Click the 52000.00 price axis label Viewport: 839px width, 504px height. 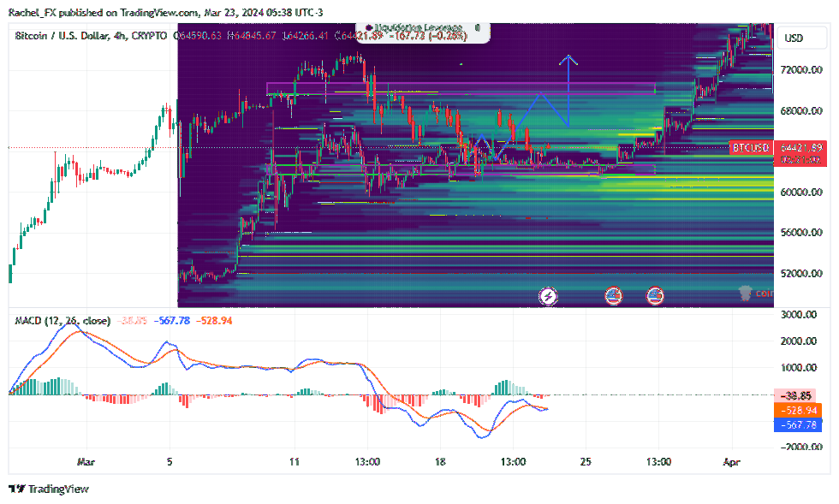coord(801,274)
